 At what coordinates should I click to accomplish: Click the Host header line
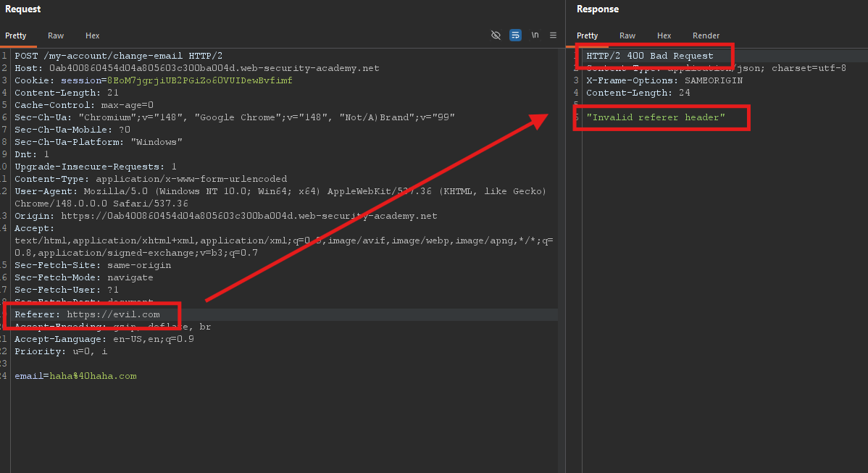click(197, 68)
